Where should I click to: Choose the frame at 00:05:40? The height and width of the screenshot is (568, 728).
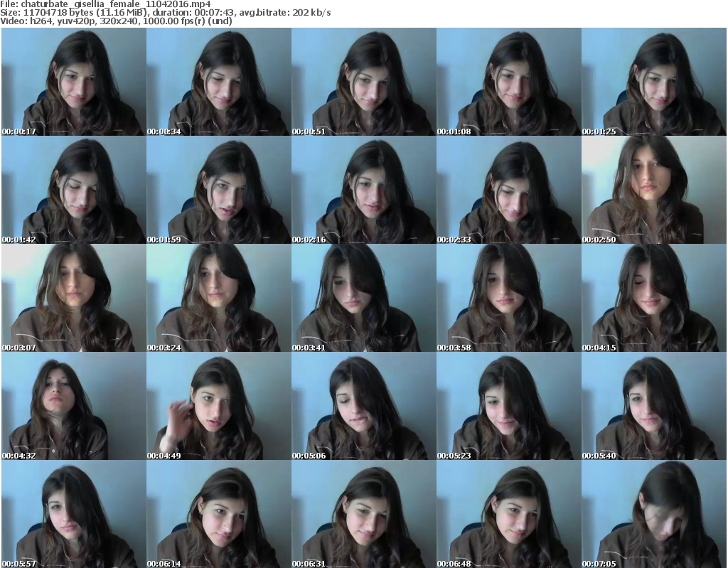(654, 406)
